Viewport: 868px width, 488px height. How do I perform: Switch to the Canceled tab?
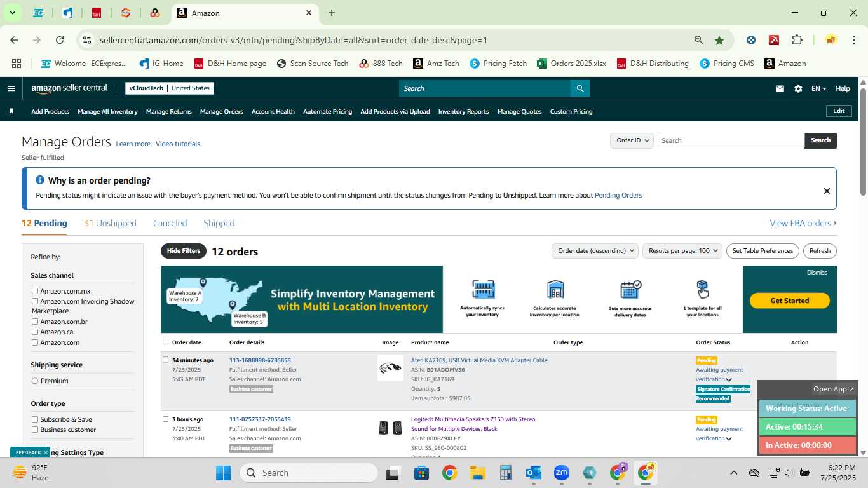pyautogui.click(x=170, y=223)
